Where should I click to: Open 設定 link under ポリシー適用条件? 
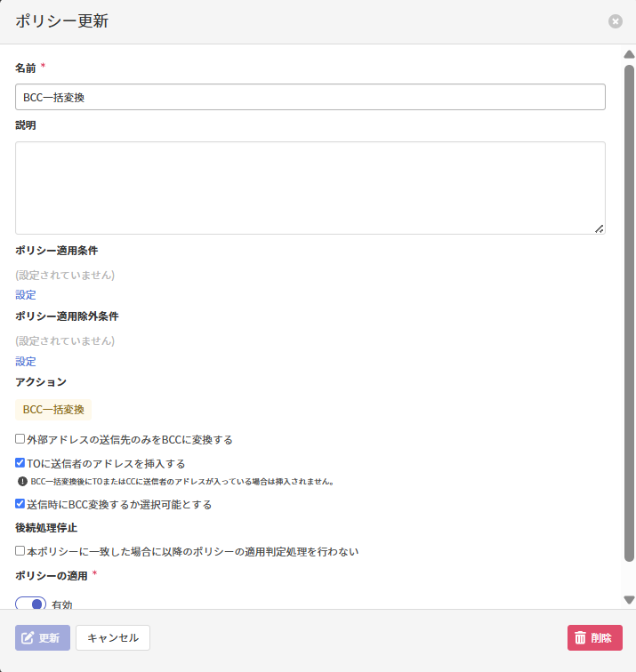pos(26,295)
